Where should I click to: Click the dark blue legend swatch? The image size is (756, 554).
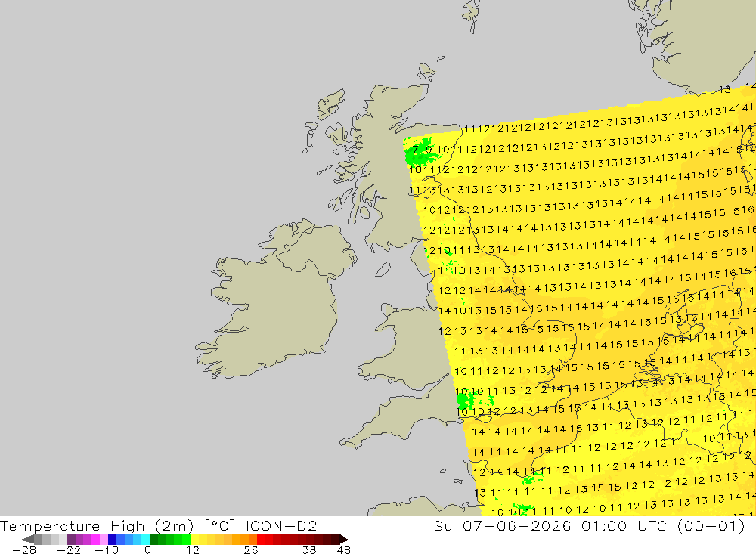pos(112,539)
